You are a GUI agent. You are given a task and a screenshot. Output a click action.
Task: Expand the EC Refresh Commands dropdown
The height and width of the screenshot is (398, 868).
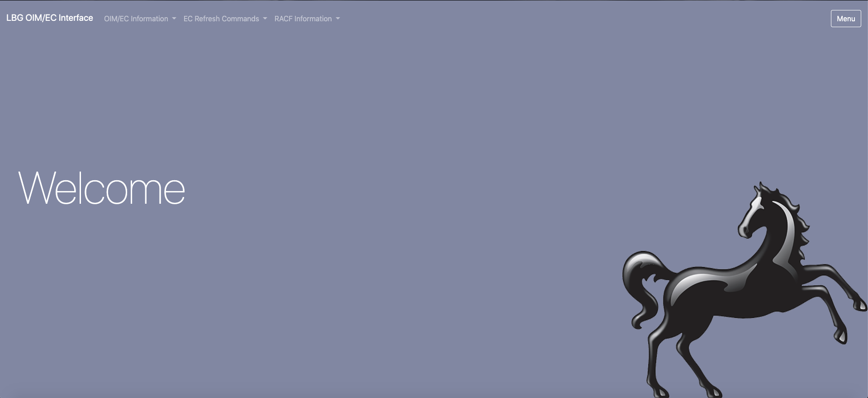pyautogui.click(x=225, y=19)
